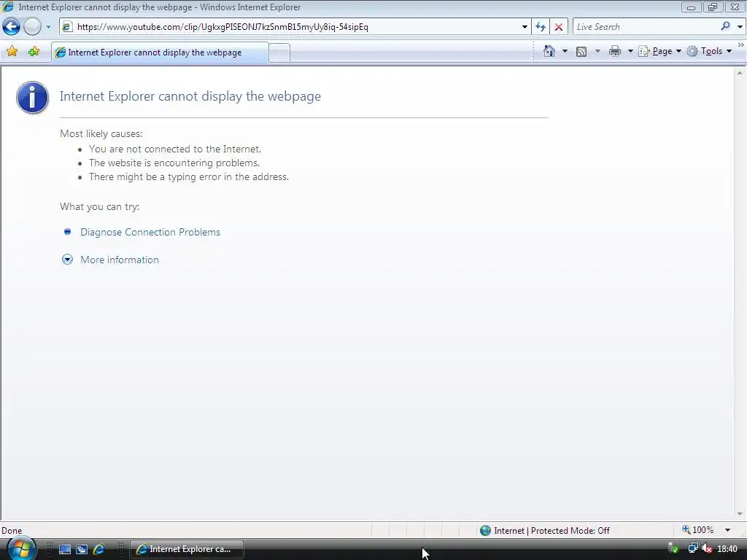Expand More information section

67,260
